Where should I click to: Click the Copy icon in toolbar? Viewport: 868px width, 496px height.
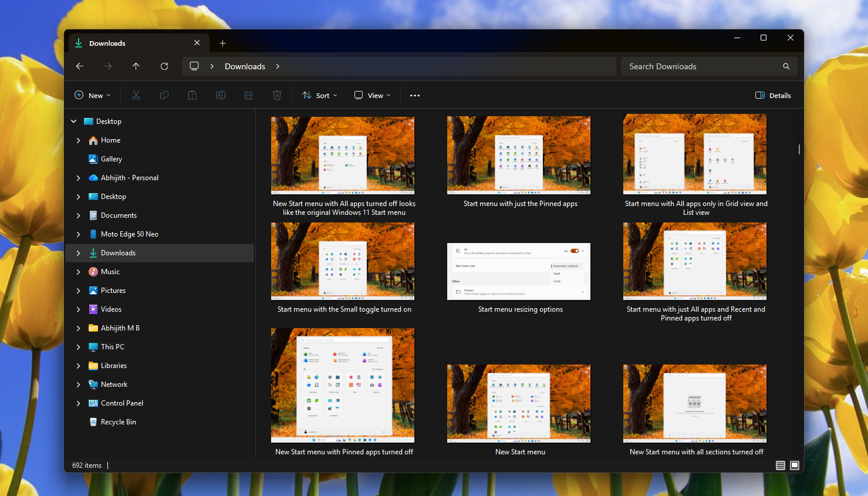(x=164, y=95)
